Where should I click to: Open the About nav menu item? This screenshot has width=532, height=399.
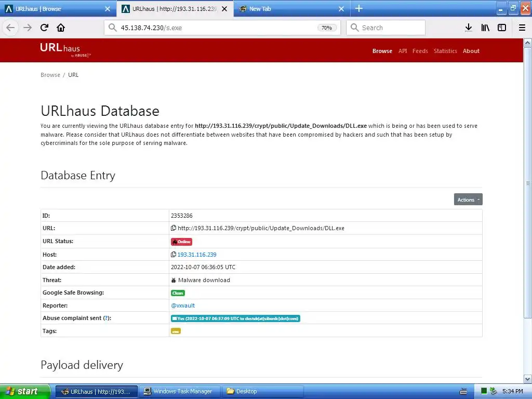click(471, 51)
